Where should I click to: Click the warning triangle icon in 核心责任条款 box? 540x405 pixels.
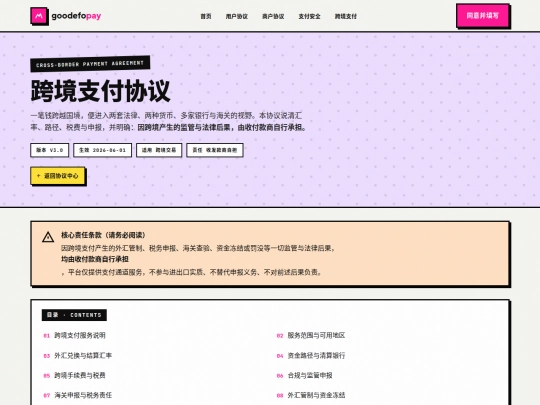click(48, 237)
